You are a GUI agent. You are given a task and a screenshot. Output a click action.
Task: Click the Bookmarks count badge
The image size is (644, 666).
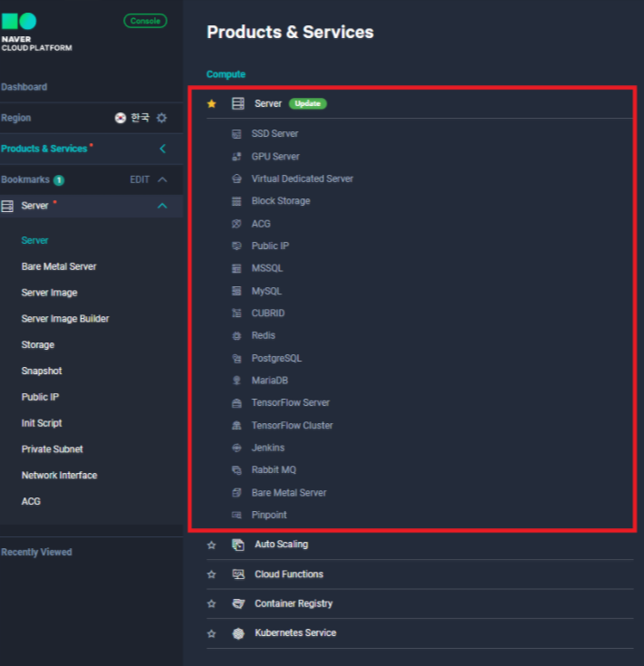[59, 180]
